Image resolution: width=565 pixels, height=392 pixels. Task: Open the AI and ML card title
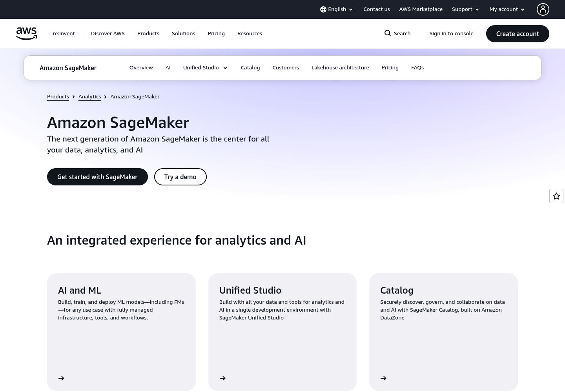[x=80, y=290]
